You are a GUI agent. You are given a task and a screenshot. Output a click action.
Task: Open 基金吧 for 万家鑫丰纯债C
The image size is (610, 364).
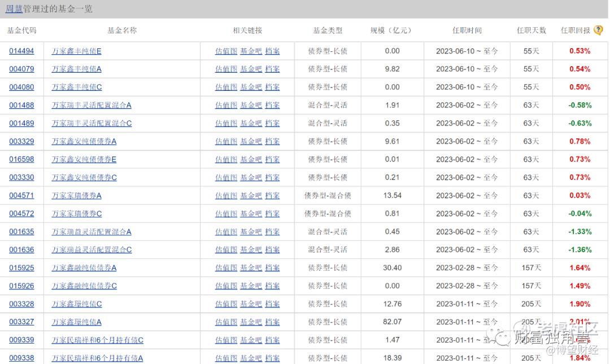(251, 87)
